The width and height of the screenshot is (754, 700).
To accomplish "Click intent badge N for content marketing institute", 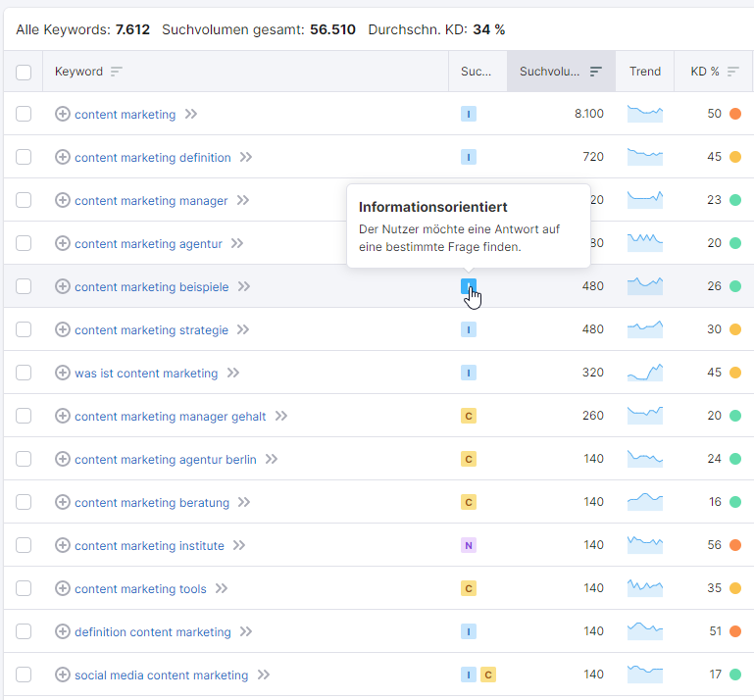I will click(x=469, y=545).
